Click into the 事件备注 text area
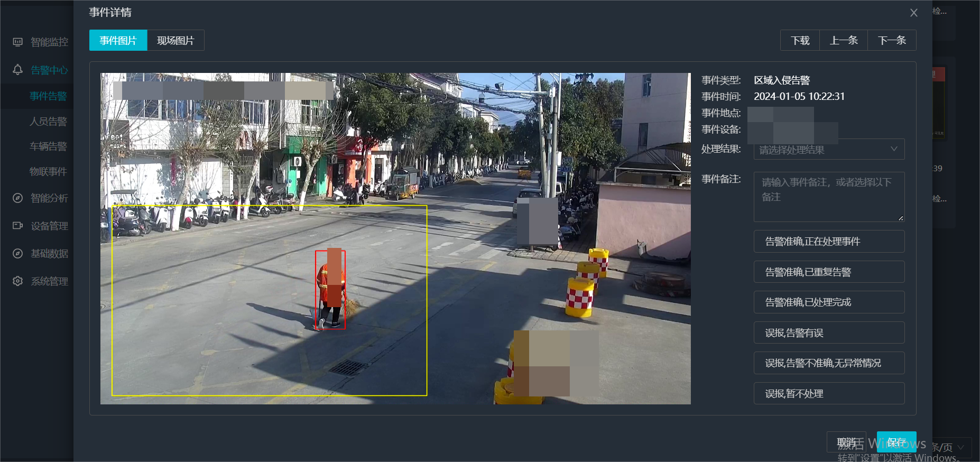 (828, 197)
